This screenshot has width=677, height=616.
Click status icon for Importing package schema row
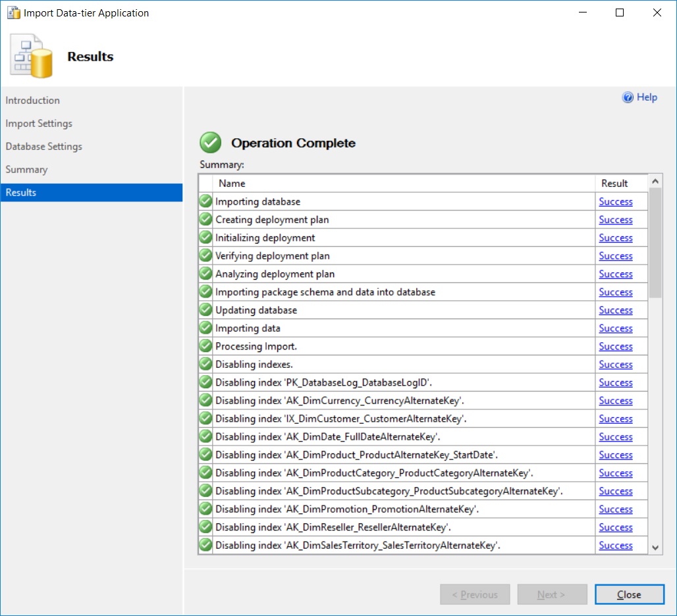tap(206, 292)
